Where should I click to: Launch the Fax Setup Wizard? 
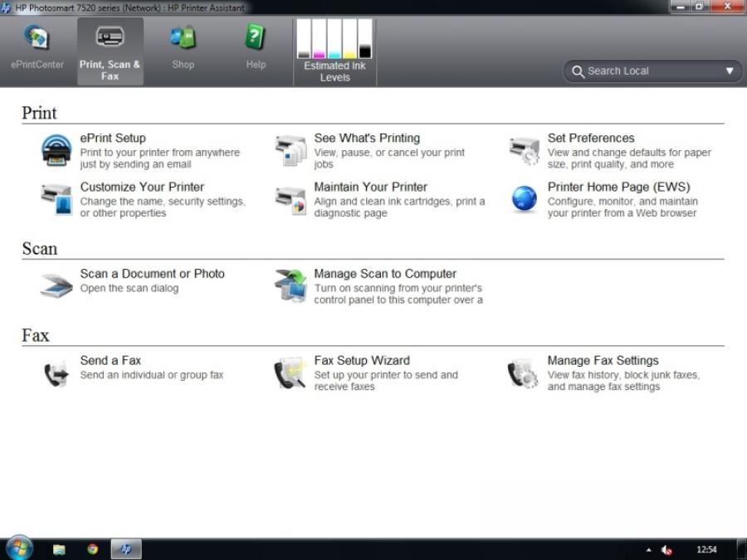click(362, 361)
